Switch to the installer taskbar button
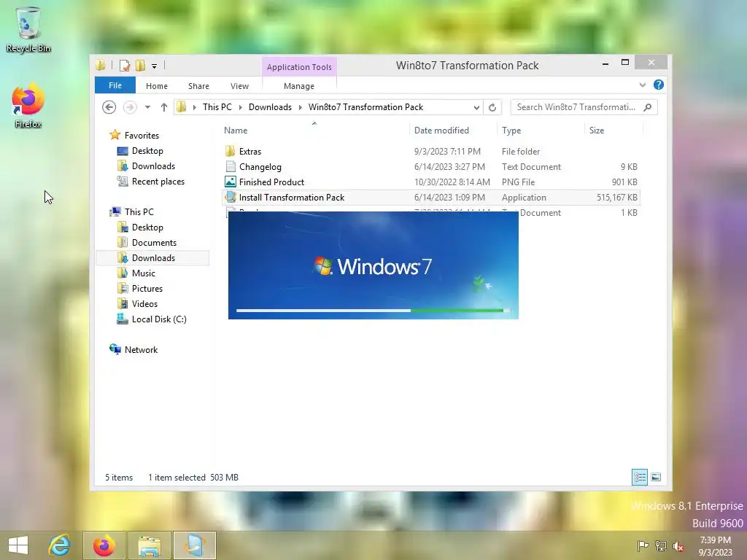The image size is (747, 560). pyautogui.click(x=195, y=545)
